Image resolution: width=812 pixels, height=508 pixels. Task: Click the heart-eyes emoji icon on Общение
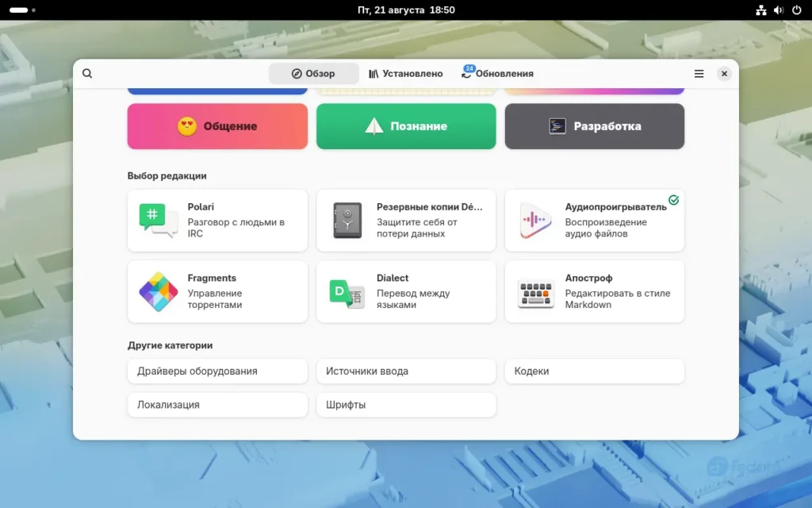tap(187, 126)
